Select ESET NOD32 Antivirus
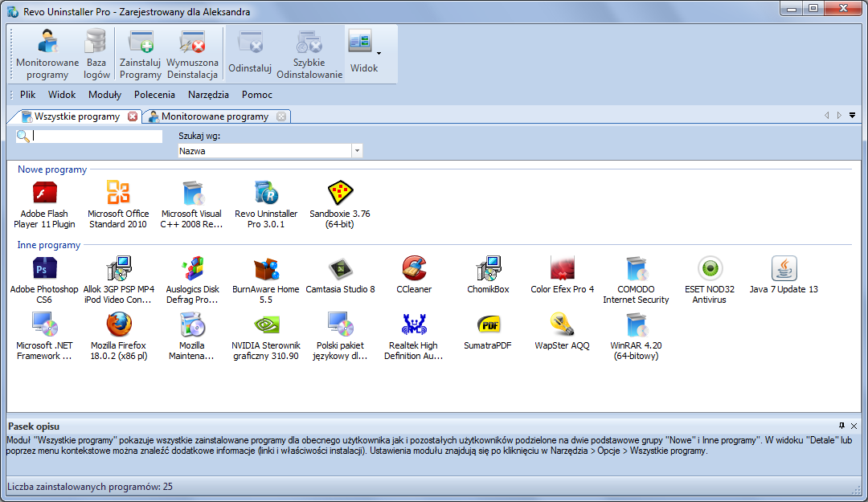This screenshot has height=502, width=868. point(710,280)
